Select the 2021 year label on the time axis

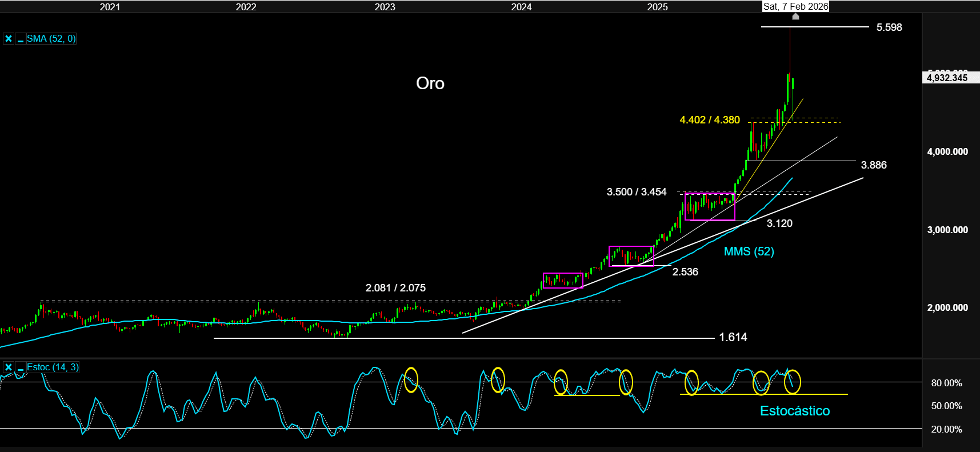pyautogui.click(x=110, y=7)
